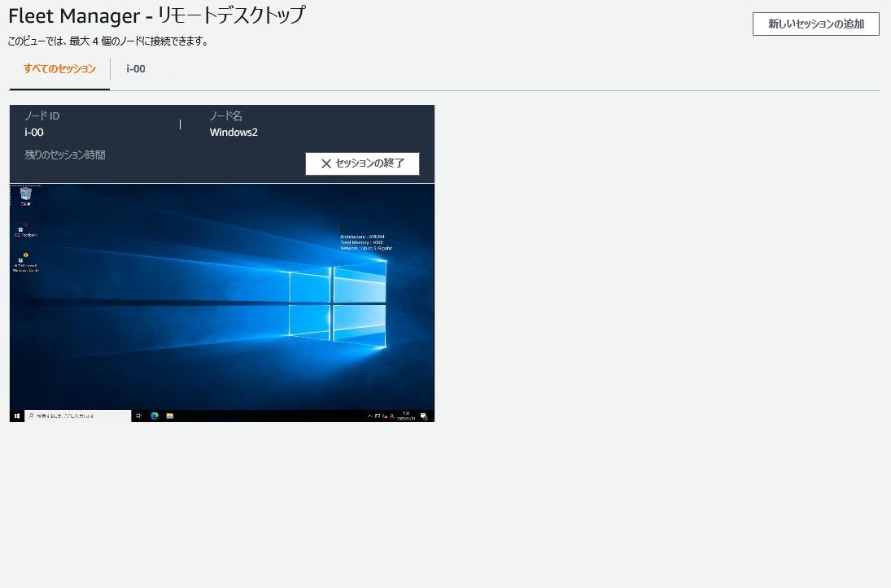Open Task View on remote taskbar
This screenshot has width=891, height=588.
138,416
